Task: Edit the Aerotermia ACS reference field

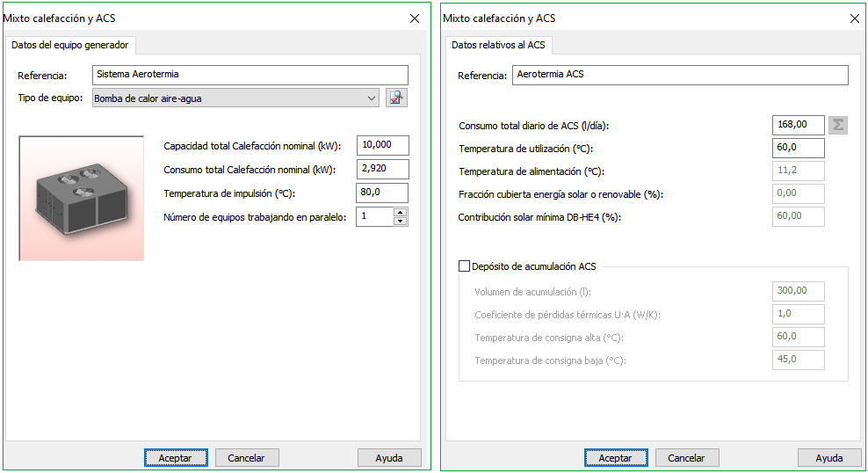Action: click(x=680, y=75)
